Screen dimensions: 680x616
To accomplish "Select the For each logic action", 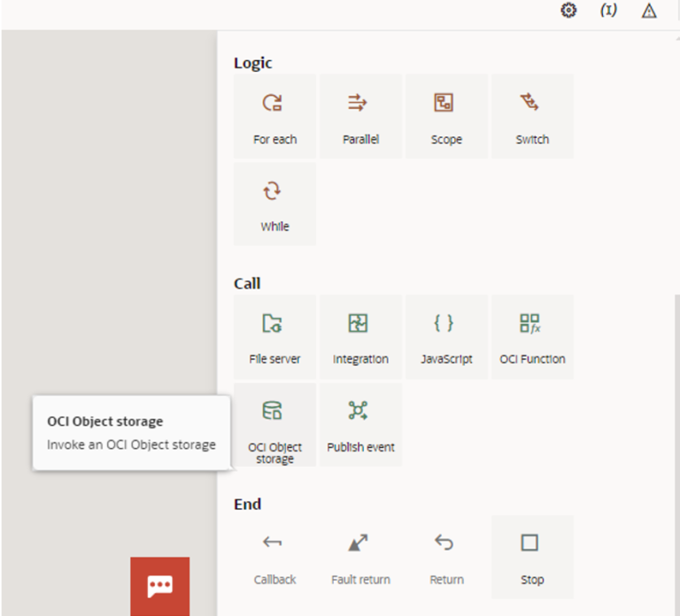I will tap(274, 116).
